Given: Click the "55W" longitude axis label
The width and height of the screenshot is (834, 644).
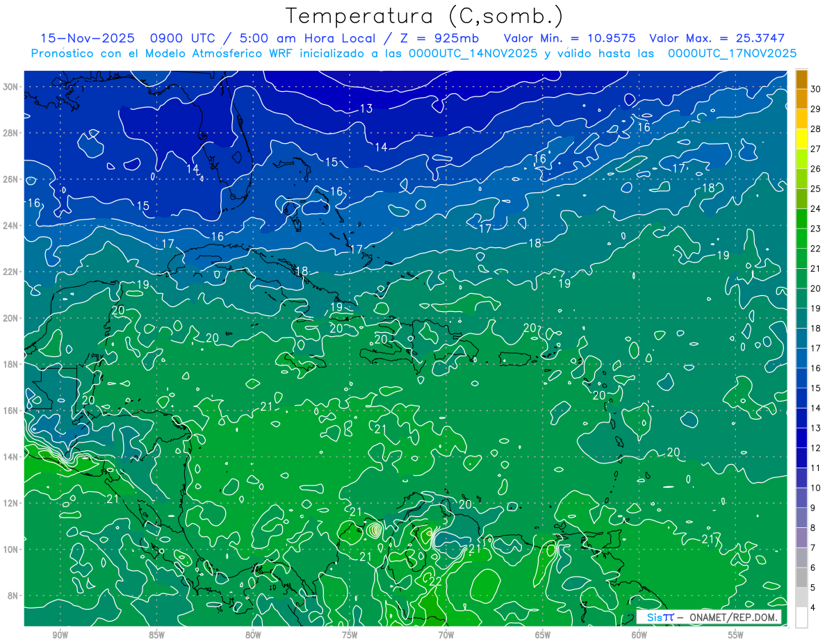Looking at the screenshot, I should pos(736,635).
